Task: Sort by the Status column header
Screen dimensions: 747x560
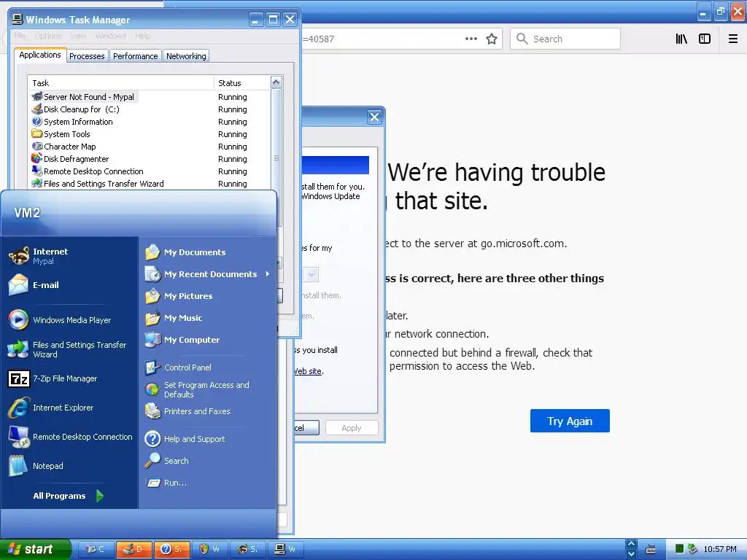Action: (x=242, y=83)
